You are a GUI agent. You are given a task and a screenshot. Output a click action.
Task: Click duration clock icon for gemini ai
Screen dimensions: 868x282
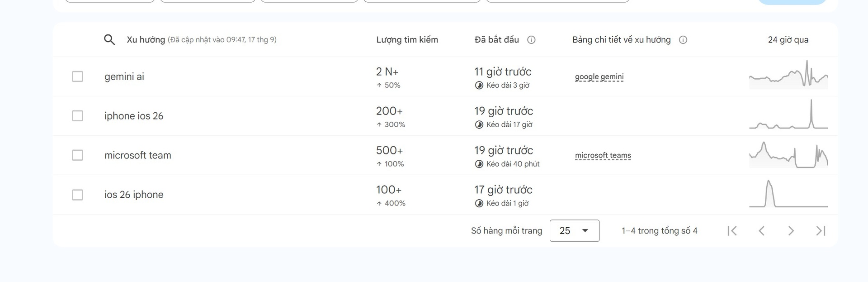coord(479,86)
